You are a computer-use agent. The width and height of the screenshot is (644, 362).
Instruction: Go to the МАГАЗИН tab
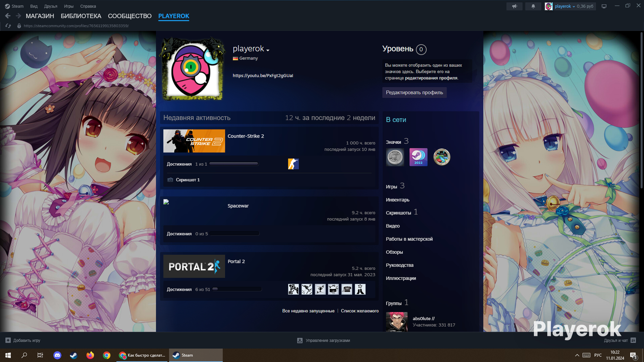(40, 16)
